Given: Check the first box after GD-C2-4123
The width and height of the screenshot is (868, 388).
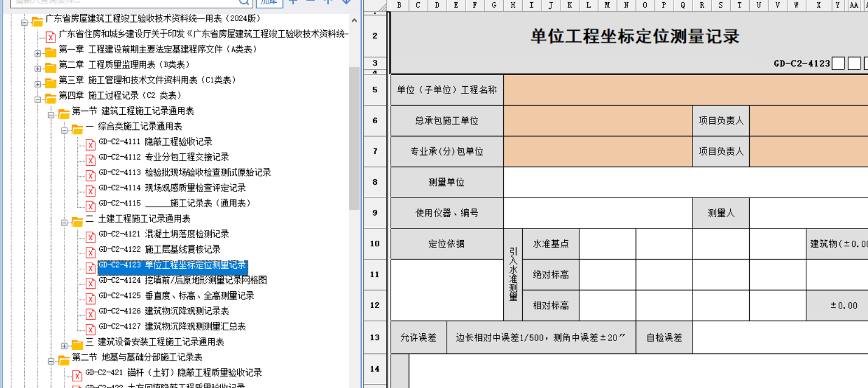Looking at the screenshot, I should pos(838,63).
